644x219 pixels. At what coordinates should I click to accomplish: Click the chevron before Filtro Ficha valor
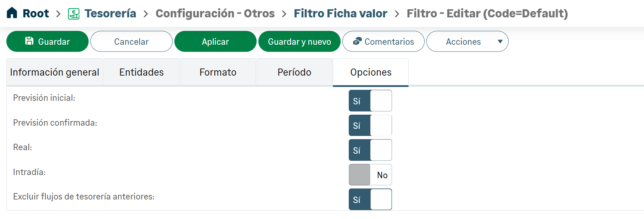284,14
